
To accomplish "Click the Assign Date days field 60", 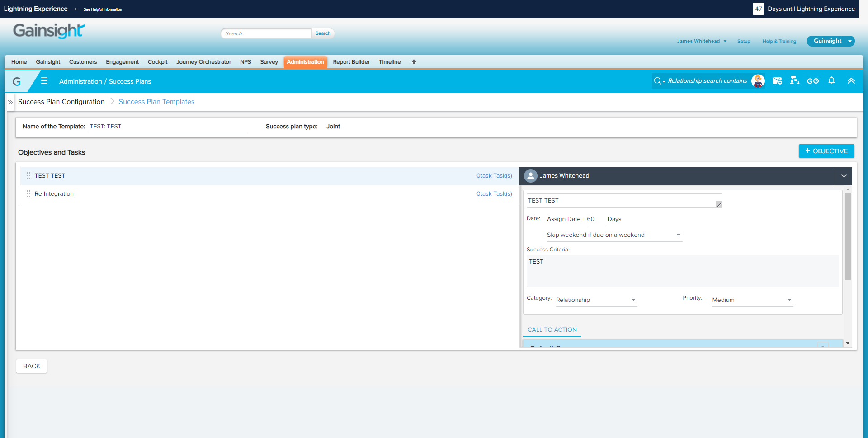I will click(x=595, y=219).
